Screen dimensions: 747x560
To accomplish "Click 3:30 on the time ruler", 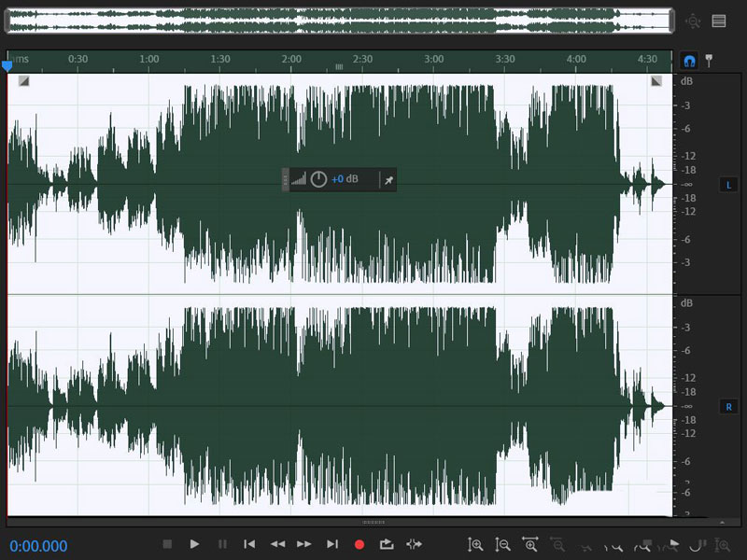I will pos(505,59).
